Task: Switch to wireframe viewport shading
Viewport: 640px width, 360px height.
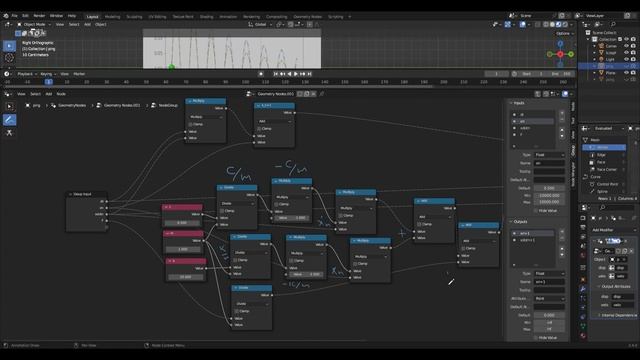Action: (x=546, y=24)
